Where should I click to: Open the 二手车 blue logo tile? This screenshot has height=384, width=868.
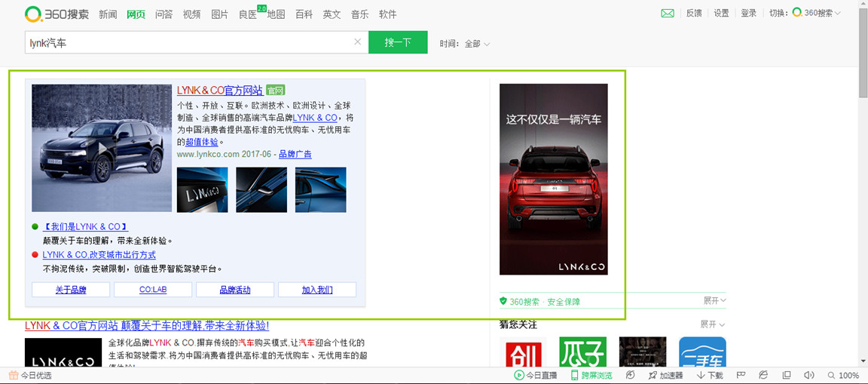tap(702, 352)
